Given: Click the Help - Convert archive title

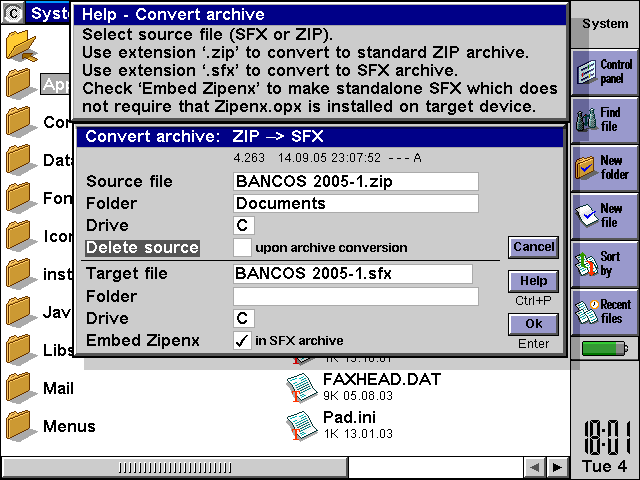Looking at the screenshot, I should 173,14.
